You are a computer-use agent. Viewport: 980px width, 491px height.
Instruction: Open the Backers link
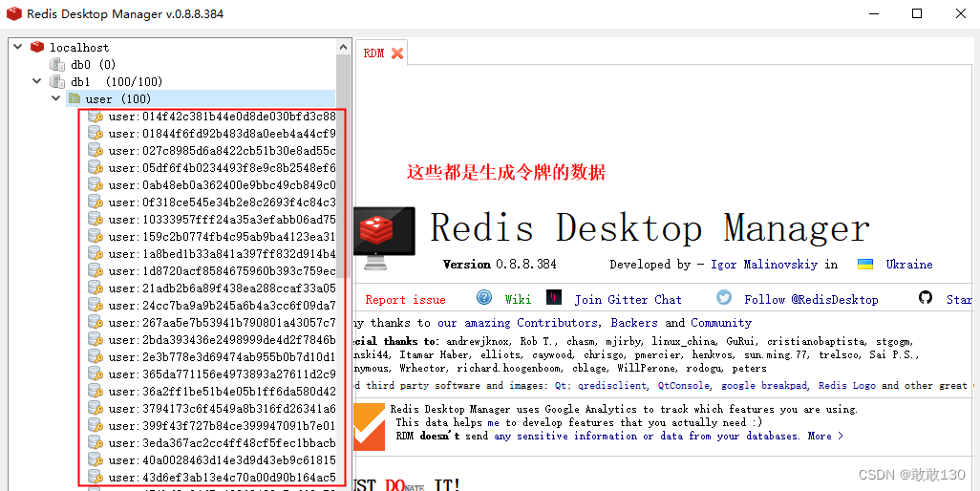(633, 323)
